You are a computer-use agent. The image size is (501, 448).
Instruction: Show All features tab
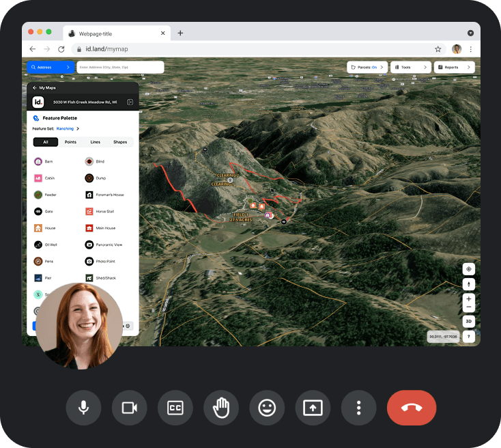(x=46, y=142)
